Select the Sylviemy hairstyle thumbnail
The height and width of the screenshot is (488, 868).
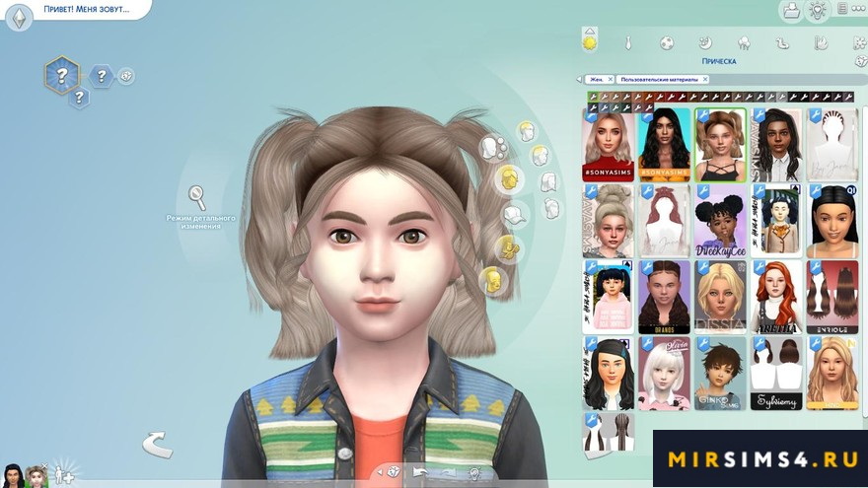point(776,374)
